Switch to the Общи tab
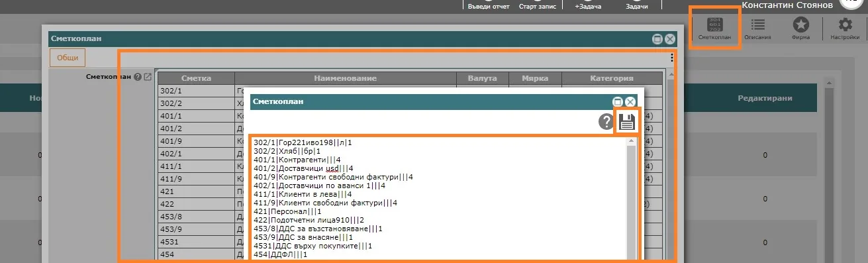This screenshot has width=868, height=263. (68, 58)
